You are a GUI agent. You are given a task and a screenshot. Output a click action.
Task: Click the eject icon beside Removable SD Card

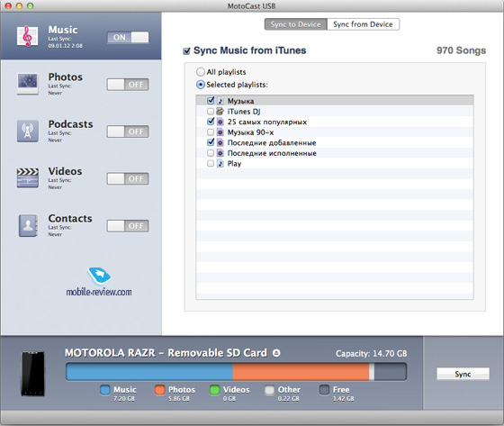276,353
